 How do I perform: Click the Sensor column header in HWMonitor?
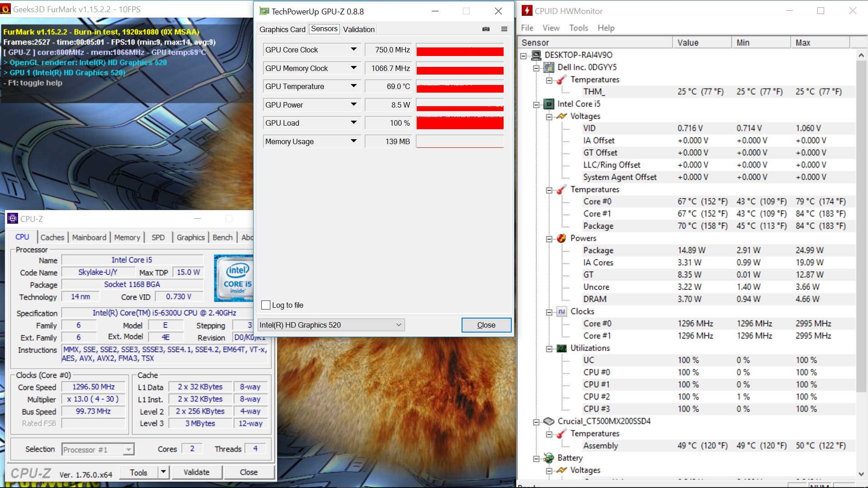pos(595,42)
